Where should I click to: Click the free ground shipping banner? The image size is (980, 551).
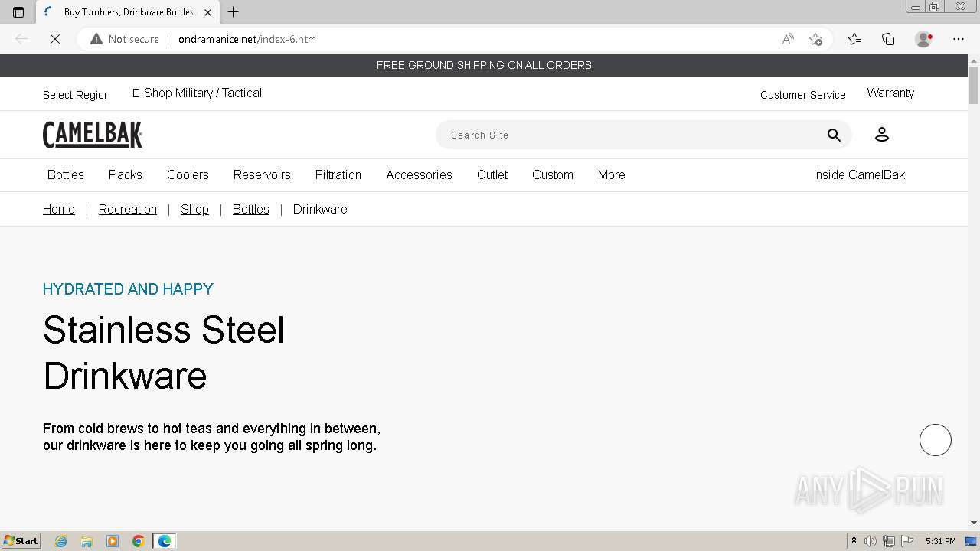coord(484,65)
